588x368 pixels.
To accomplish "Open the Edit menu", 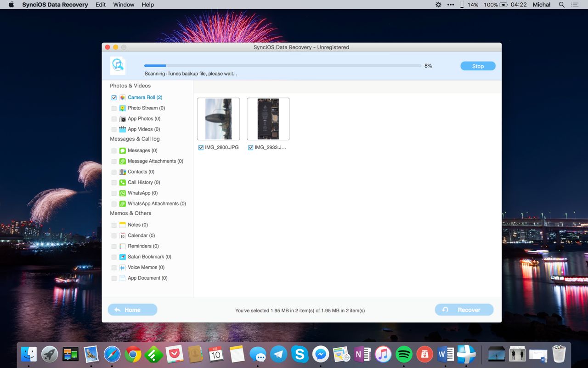I will 101,5.
